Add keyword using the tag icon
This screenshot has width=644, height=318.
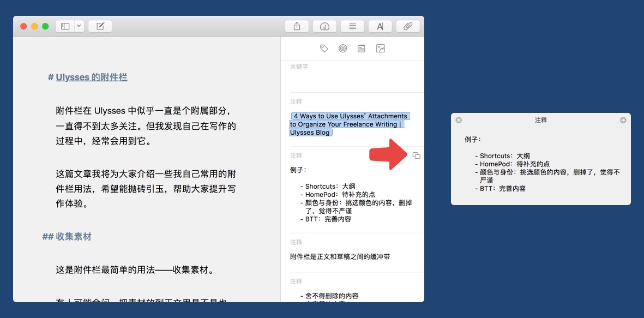pos(324,49)
